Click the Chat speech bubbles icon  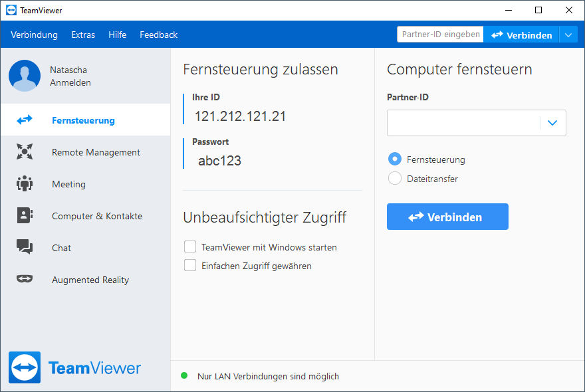[x=25, y=247]
